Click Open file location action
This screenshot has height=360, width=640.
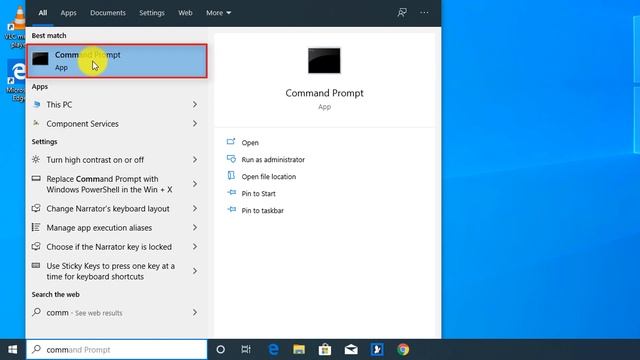pos(269,177)
